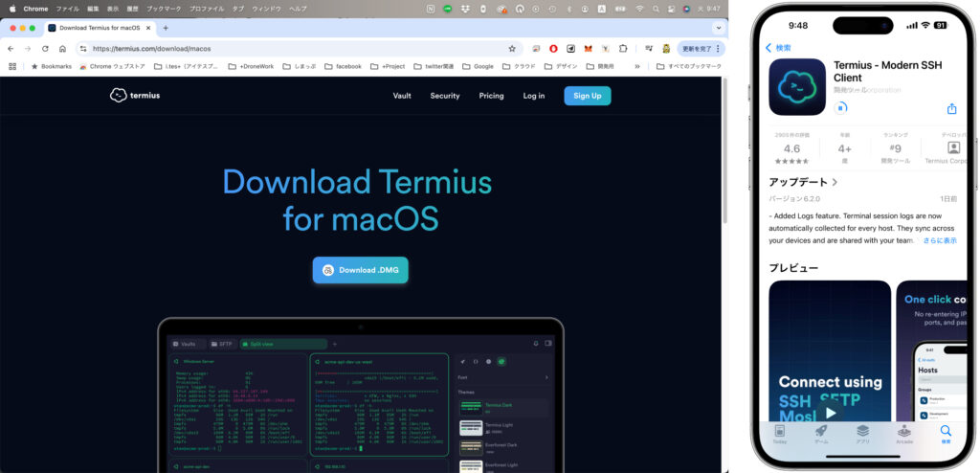Open the Google bookmark folder
This screenshot has height=473, width=980.
(x=477, y=66)
